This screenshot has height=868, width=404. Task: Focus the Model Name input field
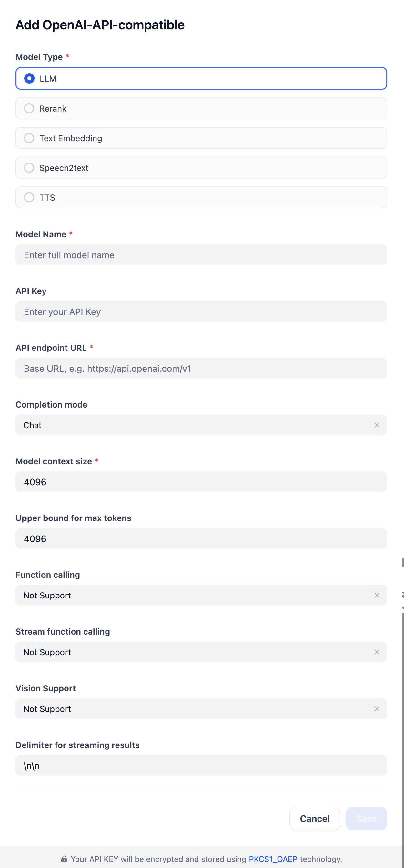201,255
